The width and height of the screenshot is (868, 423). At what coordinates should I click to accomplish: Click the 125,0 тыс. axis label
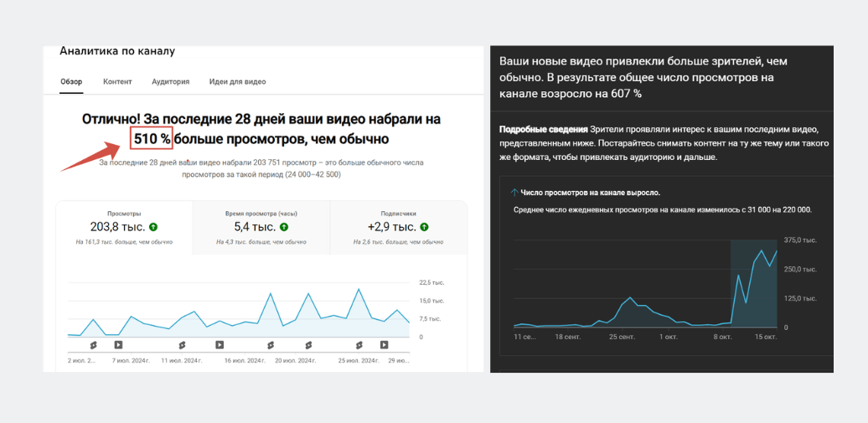(800, 298)
